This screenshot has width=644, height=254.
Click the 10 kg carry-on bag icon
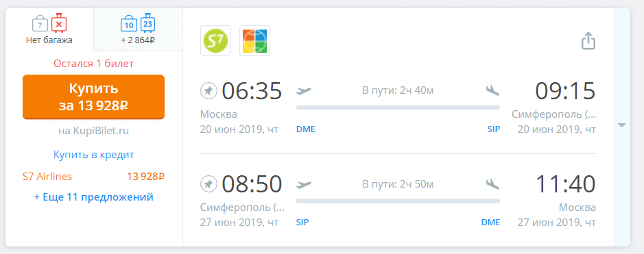click(128, 24)
